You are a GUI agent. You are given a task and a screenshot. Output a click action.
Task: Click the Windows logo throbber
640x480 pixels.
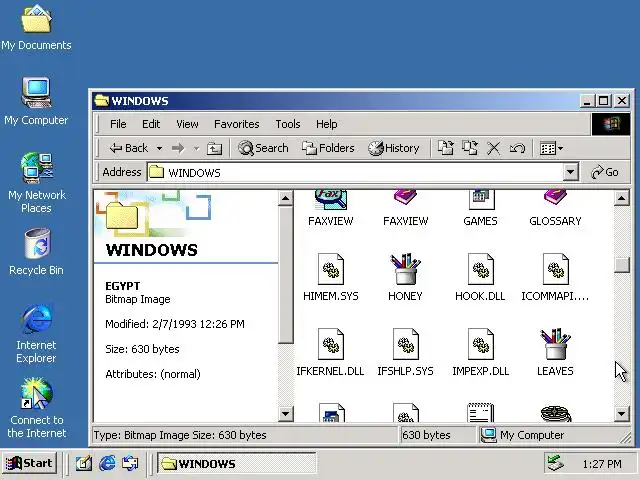pos(611,124)
